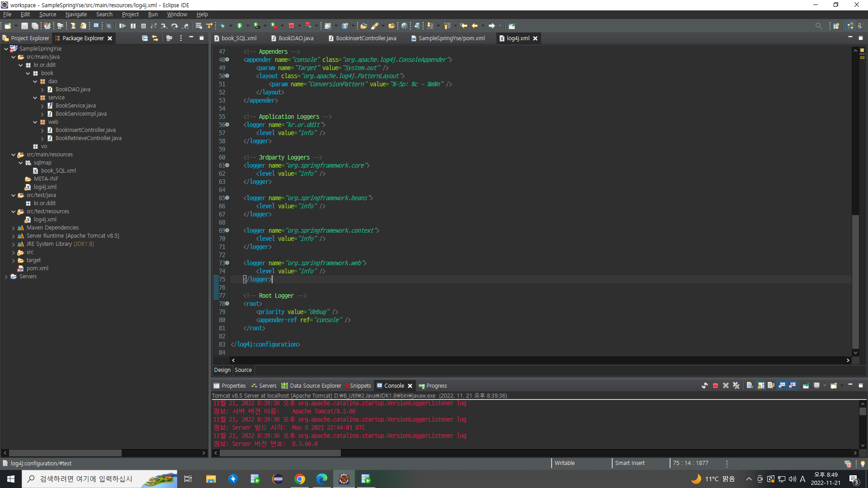Click the green Run button in toolbar
Viewport: 868px width, 488px height.
[x=240, y=26]
